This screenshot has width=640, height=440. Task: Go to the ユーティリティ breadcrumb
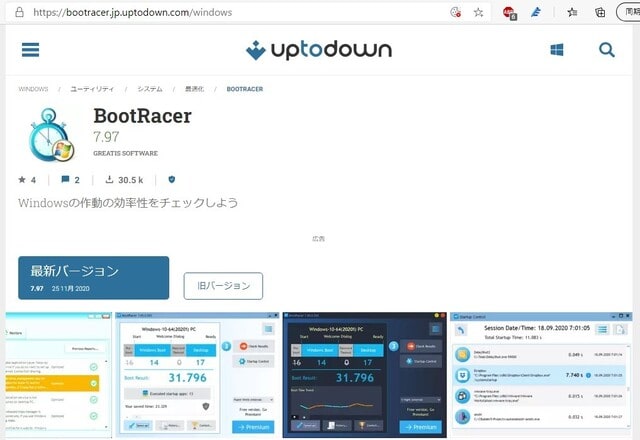coord(92,89)
